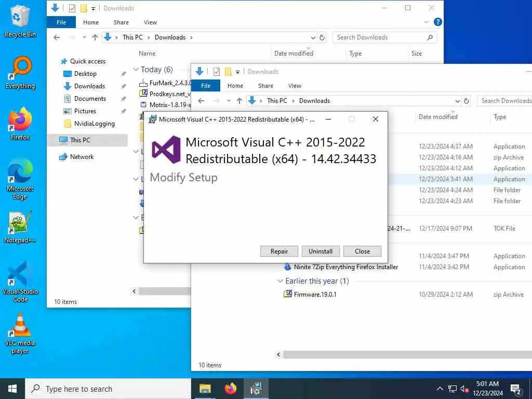This screenshot has width=532, height=399.
Task: Open the Share tab in back Downloads window
Action: pos(121,22)
